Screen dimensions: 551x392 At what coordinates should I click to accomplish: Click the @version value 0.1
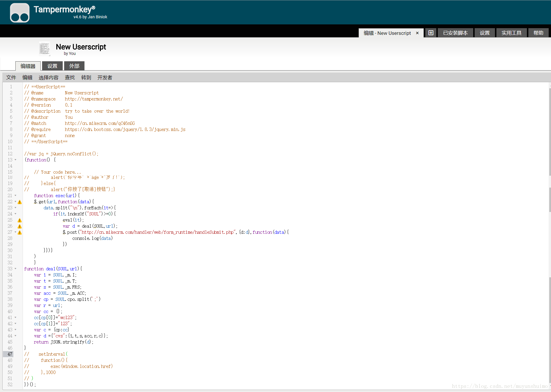[69, 105]
